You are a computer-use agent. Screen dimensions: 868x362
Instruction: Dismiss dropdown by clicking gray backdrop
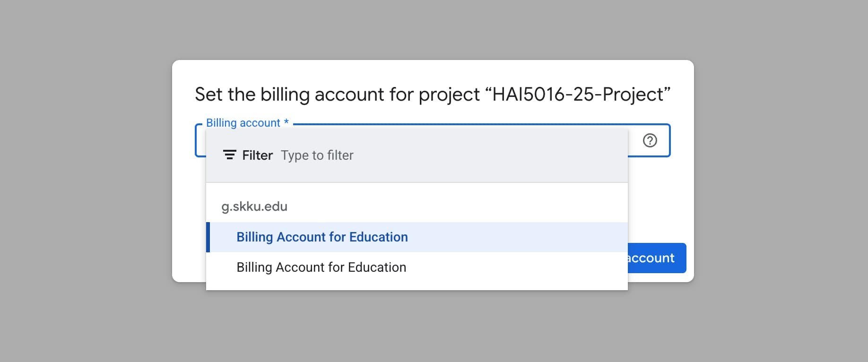click(85, 189)
